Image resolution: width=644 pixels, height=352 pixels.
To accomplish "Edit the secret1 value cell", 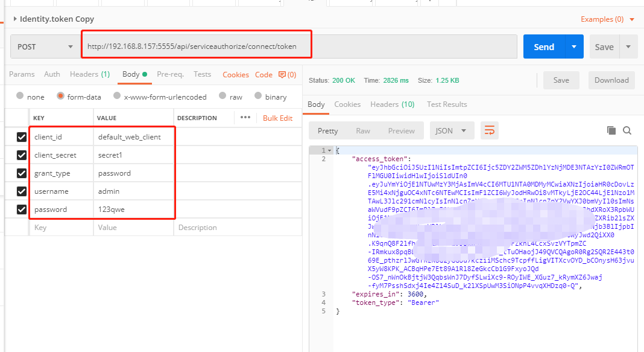I will click(133, 155).
